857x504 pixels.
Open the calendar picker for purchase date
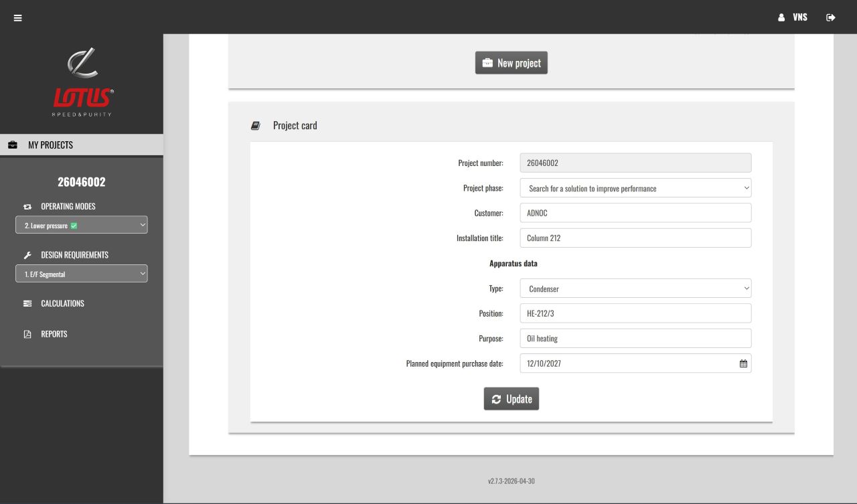click(x=743, y=363)
